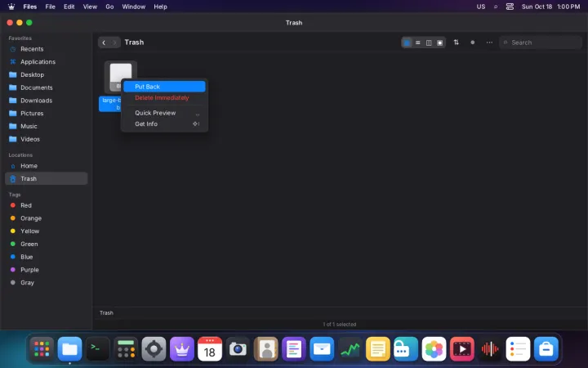Open the File menu
Screen dimensions: 588x368
click(51, 7)
